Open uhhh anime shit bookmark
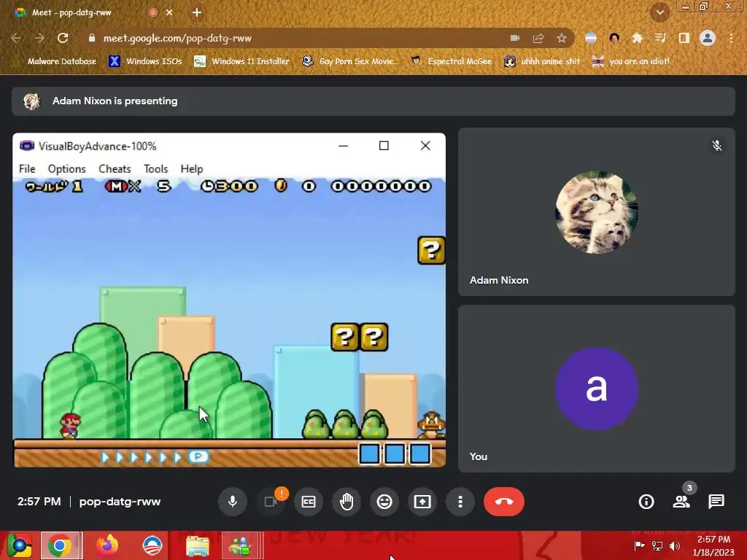Screen dimensions: 747x560 543,61
